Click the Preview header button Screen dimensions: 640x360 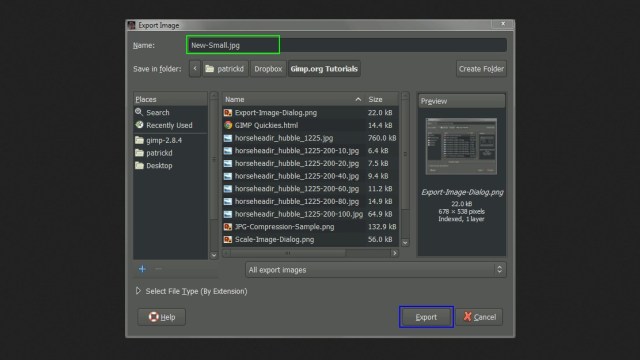coord(461,101)
